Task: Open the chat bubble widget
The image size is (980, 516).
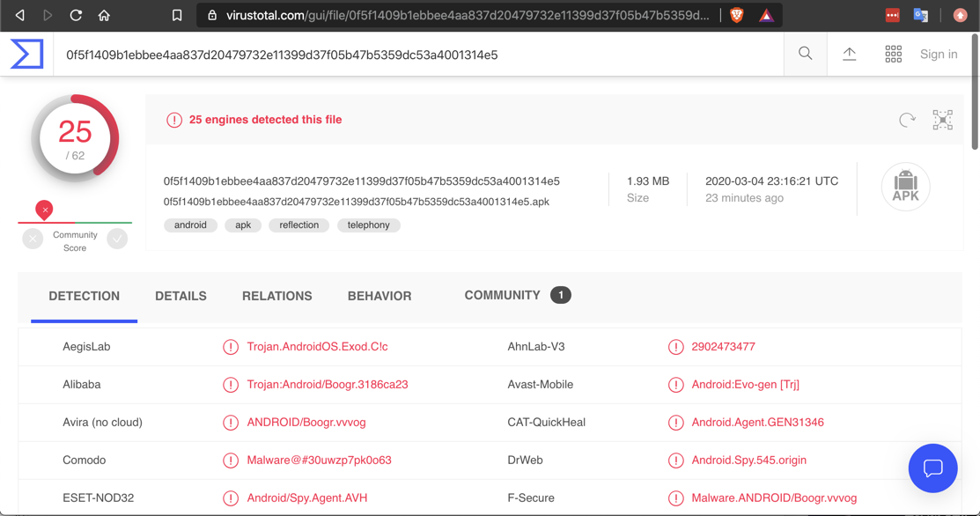Action: pyautogui.click(x=932, y=468)
